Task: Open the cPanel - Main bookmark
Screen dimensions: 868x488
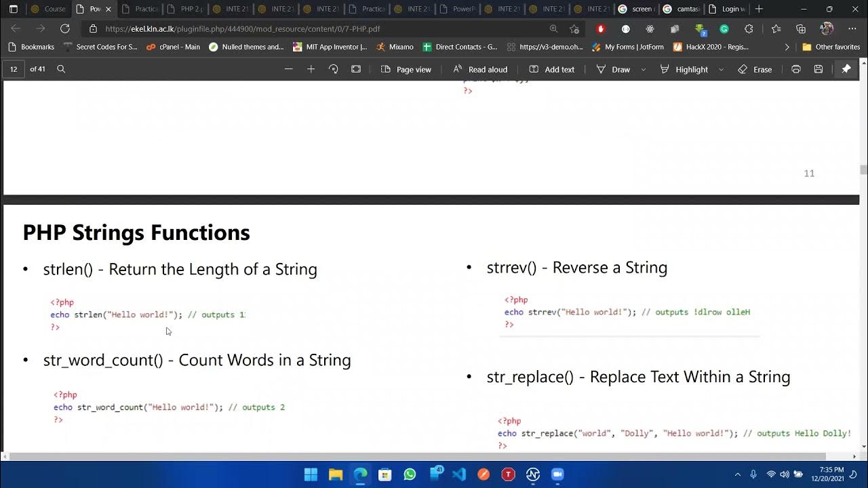Action: [x=173, y=47]
